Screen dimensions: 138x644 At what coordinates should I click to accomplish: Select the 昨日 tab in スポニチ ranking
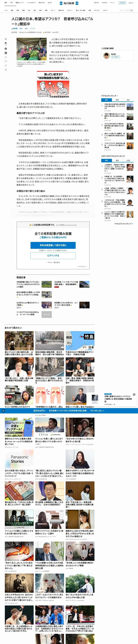click(x=117, y=160)
